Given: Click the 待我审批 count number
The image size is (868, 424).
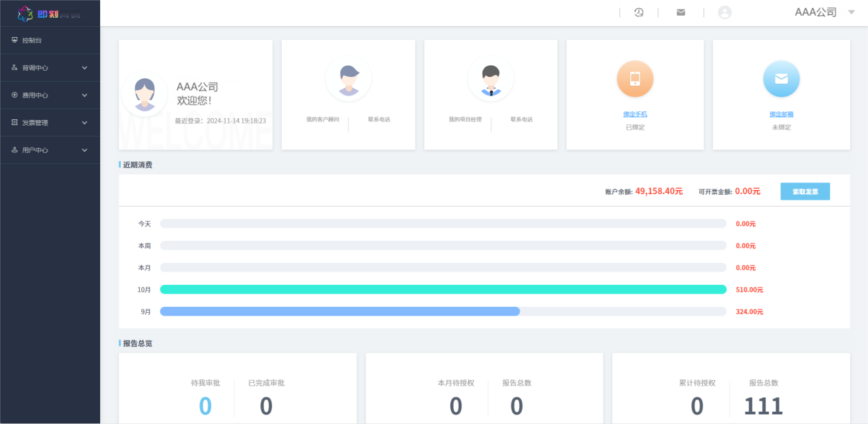Looking at the screenshot, I should click(205, 406).
